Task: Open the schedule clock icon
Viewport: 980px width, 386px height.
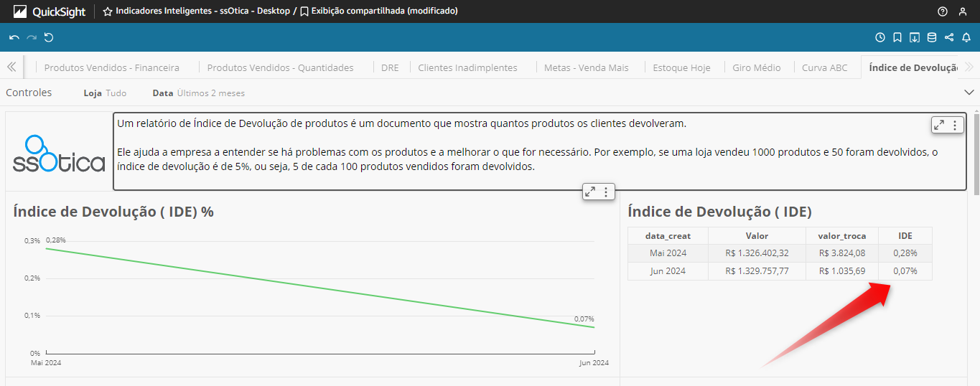Action: coord(880,37)
